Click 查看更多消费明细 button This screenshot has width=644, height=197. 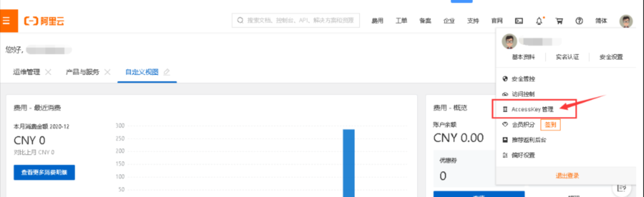pos(44,172)
